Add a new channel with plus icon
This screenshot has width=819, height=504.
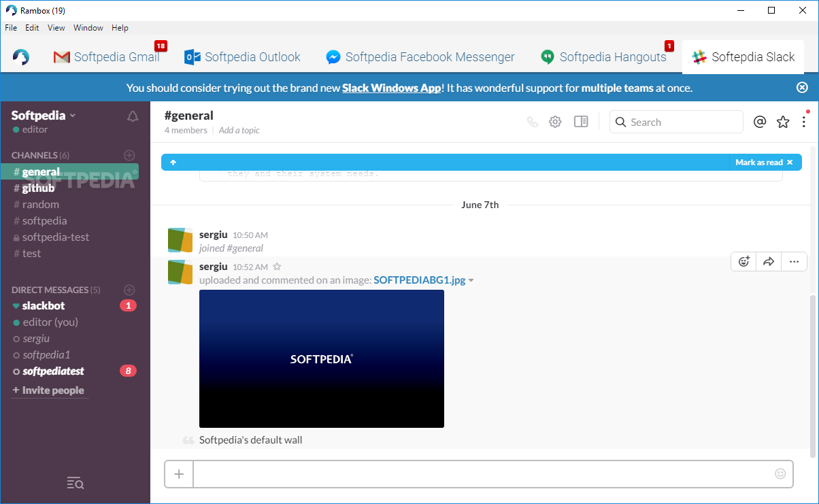pyautogui.click(x=129, y=155)
